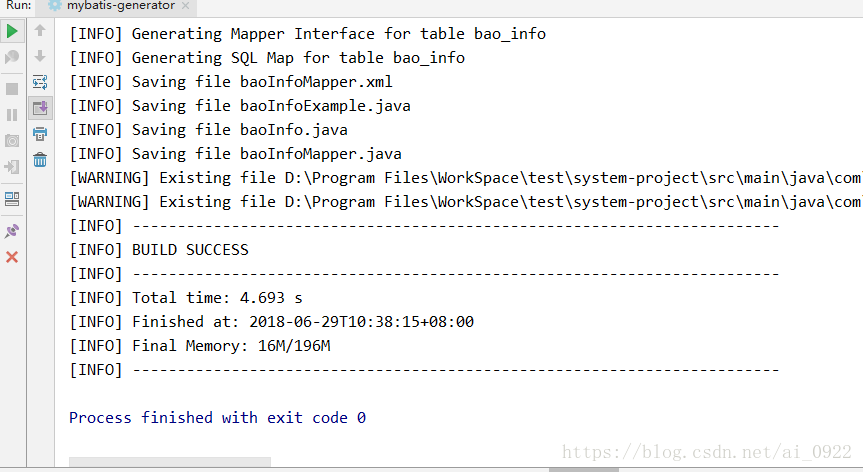Toggle the pin tab icon

[x=12, y=230]
